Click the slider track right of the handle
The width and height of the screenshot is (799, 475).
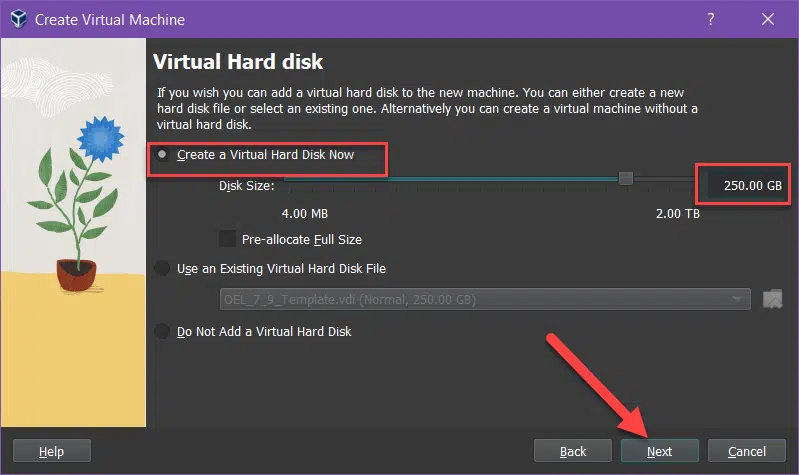pos(663,179)
